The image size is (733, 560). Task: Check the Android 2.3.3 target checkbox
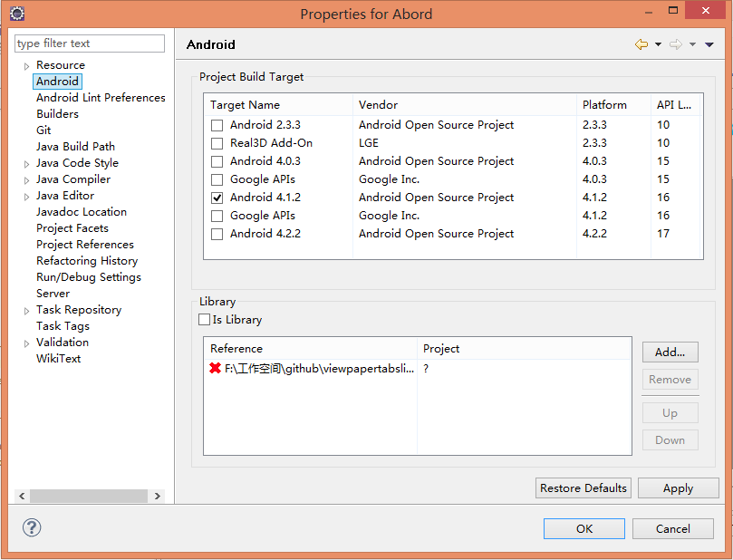[217, 125]
